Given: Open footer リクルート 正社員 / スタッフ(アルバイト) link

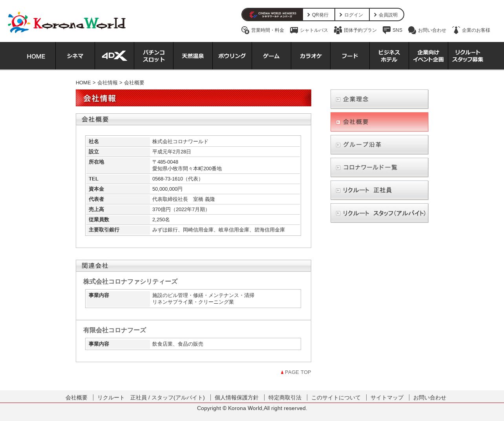Looking at the screenshot, I should [151, 397].
